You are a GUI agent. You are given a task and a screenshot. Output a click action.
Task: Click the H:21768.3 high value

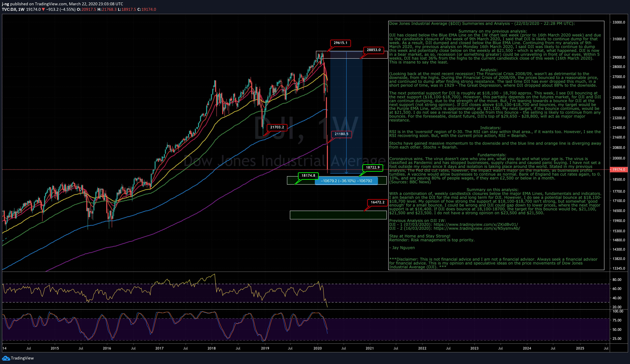[107, 10]
